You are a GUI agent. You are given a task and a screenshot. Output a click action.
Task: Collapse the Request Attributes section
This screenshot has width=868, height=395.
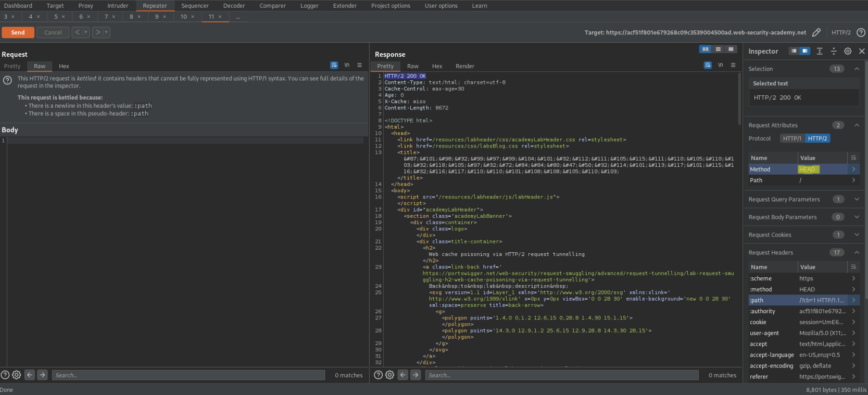point(857,125)
